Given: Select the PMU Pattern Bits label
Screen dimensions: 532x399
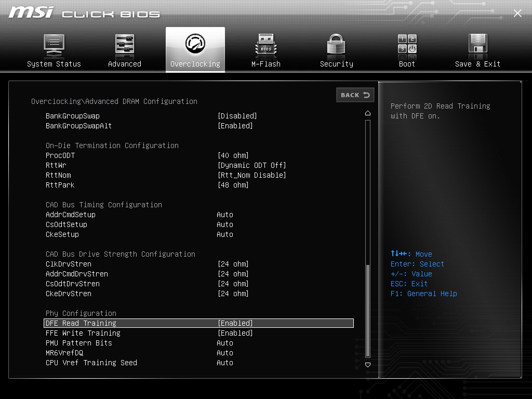Looking at the screenshot, I should pyautogui.click(x=79, y=343).
